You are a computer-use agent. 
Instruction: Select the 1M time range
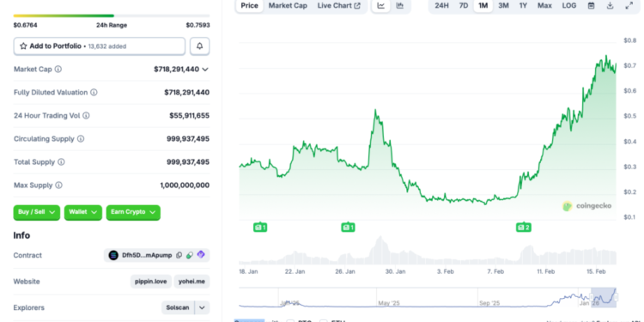pyautogui.click(x=483, y=6)
